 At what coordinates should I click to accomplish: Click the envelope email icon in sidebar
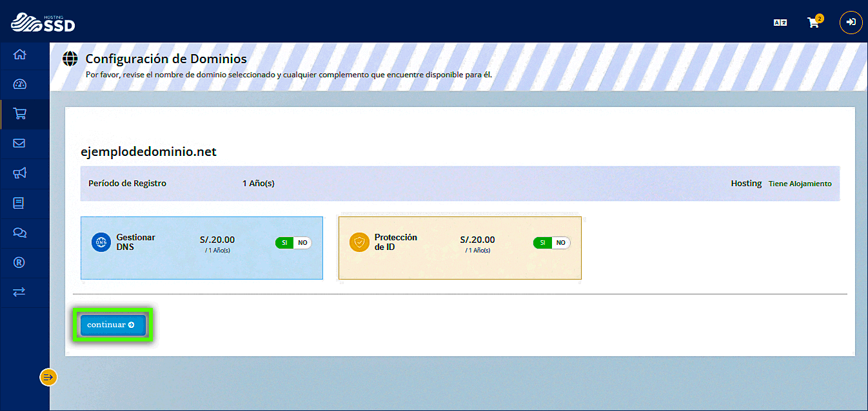tap(19, 144)
